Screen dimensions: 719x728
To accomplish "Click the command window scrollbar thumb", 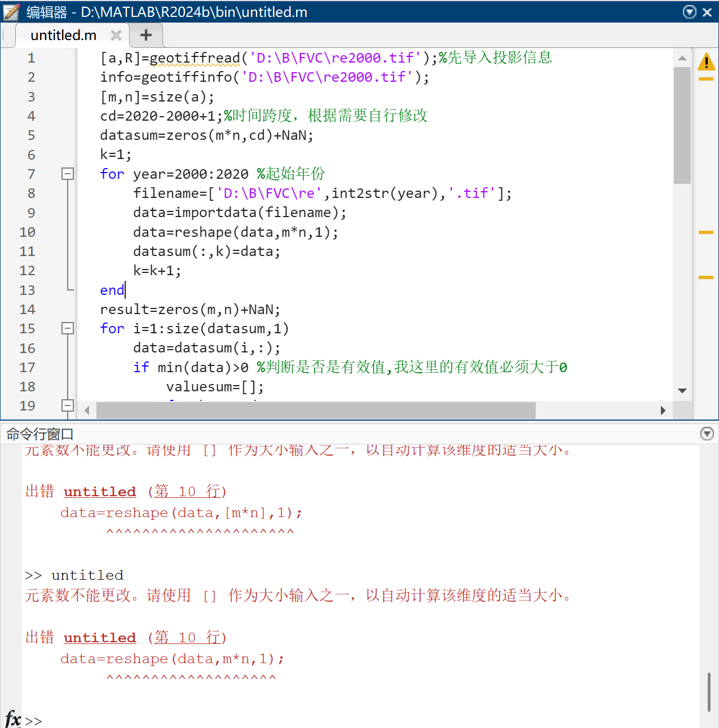I will (x=709, y=692).
